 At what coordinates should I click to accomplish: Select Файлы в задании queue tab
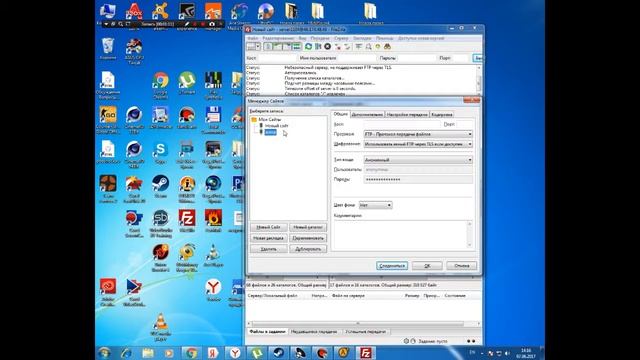point(267,332)
